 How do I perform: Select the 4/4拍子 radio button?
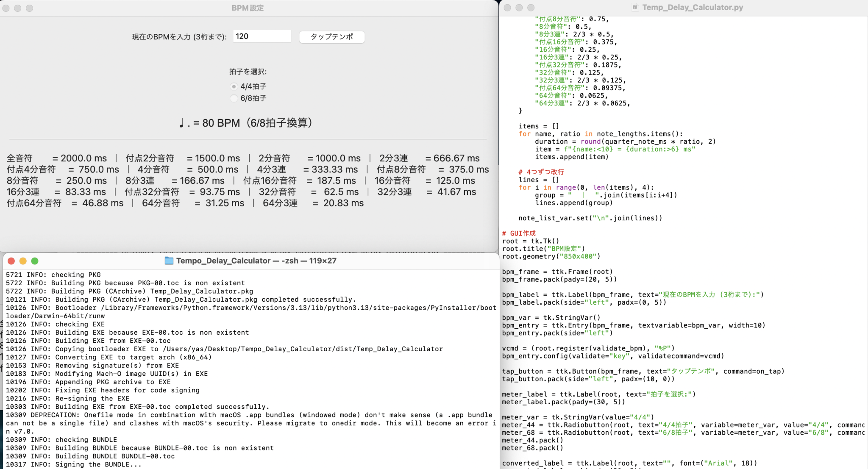click(234, 86)
